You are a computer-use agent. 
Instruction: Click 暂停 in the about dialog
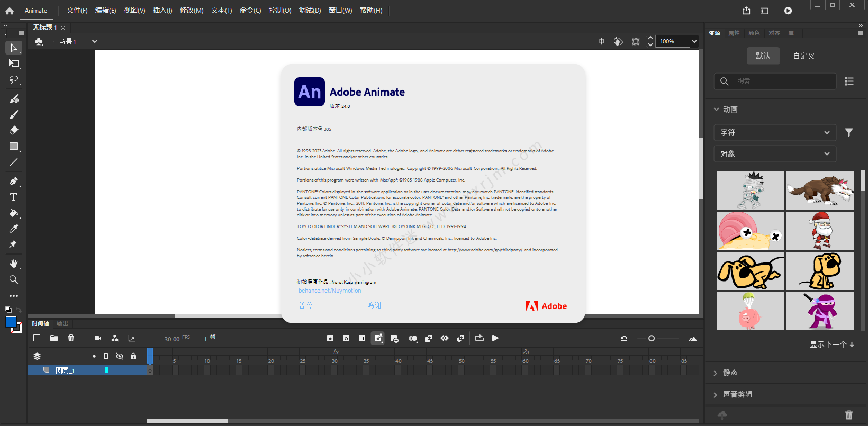click(305, 305)
